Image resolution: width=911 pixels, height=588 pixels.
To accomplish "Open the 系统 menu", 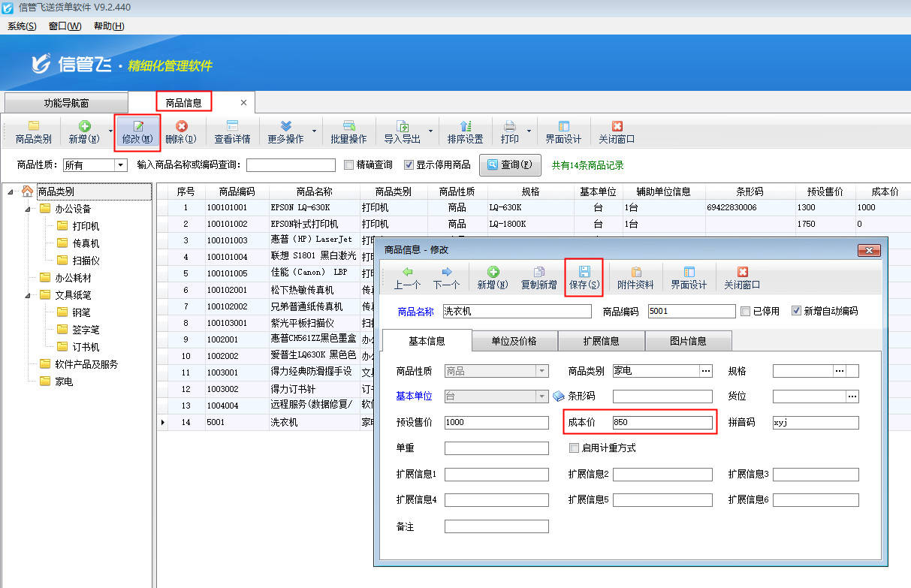I will pyautogui.click(x=22, y=26).
